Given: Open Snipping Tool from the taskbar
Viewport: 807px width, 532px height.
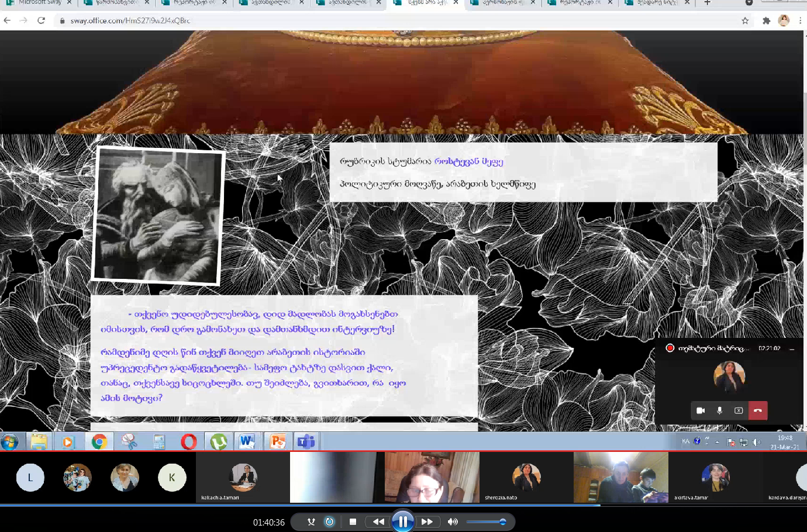Looking at the screenshot, I should click(x=129, y=441).
